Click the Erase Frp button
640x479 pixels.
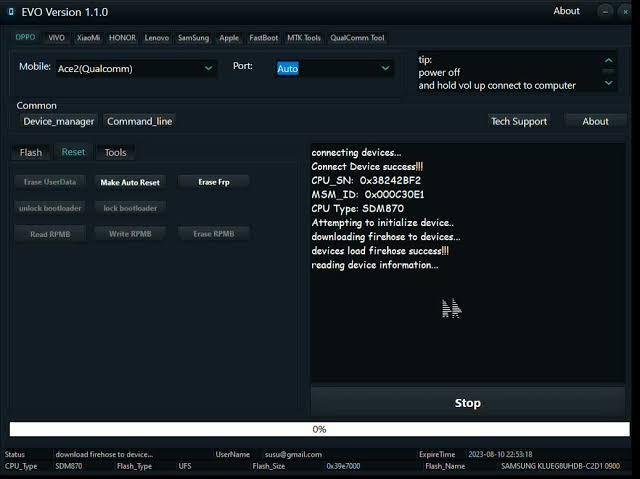(214, 182)
